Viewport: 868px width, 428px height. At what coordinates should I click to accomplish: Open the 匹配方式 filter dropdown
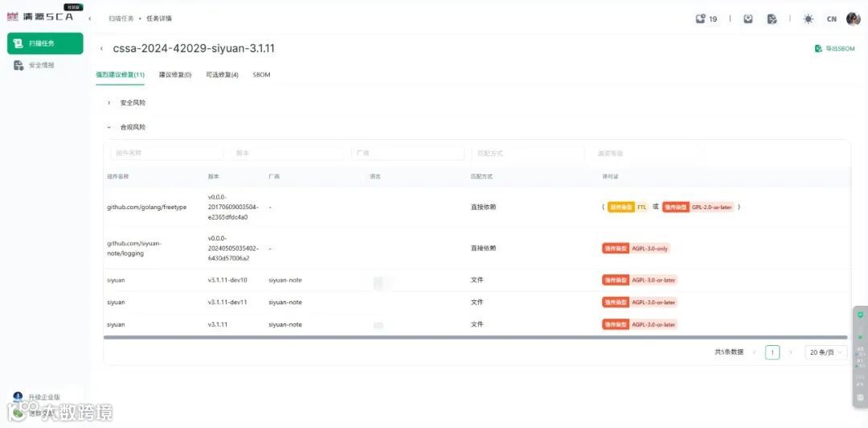[x=527, y=153]
